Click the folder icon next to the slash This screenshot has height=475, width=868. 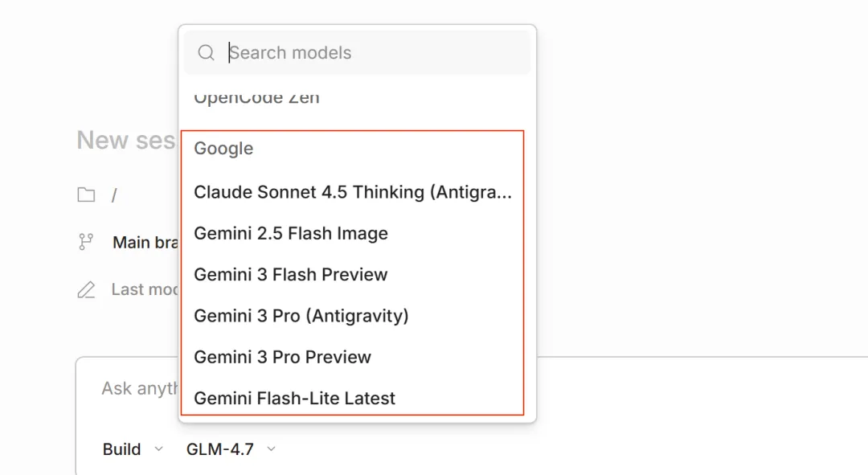pyautogui.click(x=86, y=195)
